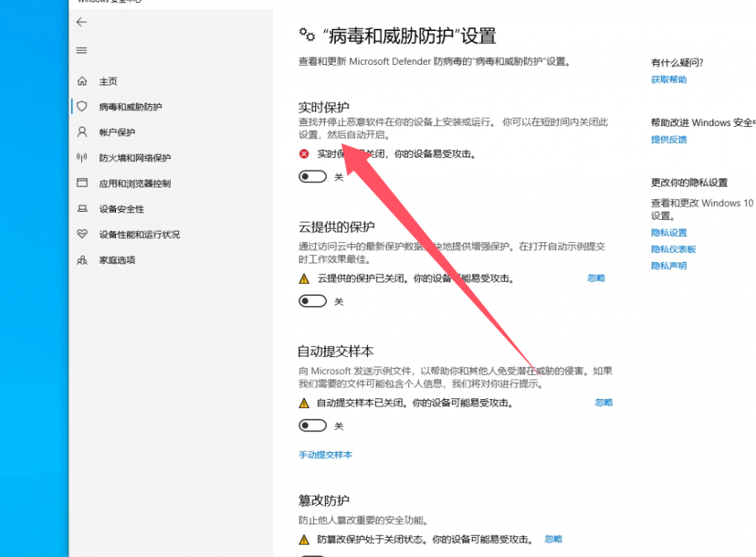Open the 手动提交样本 link

pos(325,454)
